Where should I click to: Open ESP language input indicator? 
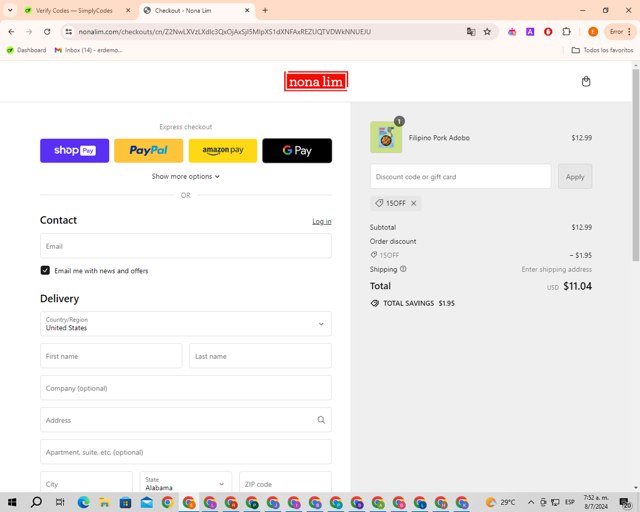tap(569, 502)
